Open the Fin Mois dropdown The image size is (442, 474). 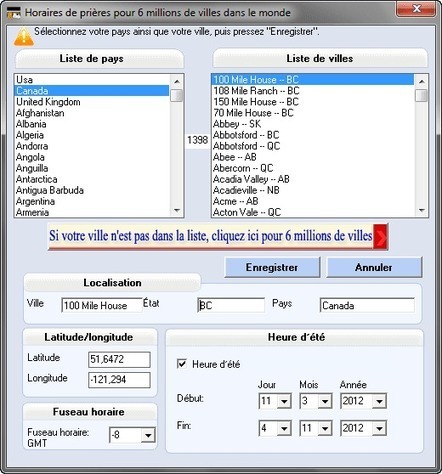tap(325, 428)
